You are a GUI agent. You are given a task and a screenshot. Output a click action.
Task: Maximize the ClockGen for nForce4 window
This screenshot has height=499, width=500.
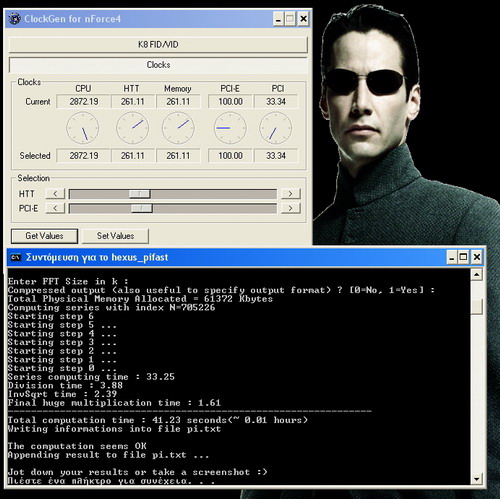[290, 19]
